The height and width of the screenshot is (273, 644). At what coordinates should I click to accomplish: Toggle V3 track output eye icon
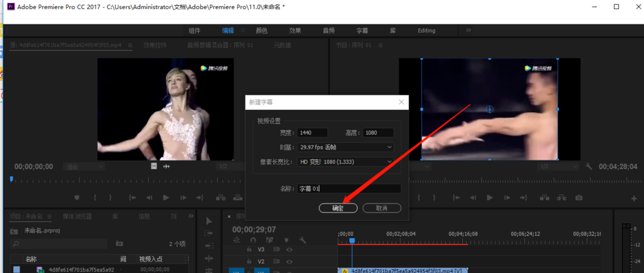point(289,249)
